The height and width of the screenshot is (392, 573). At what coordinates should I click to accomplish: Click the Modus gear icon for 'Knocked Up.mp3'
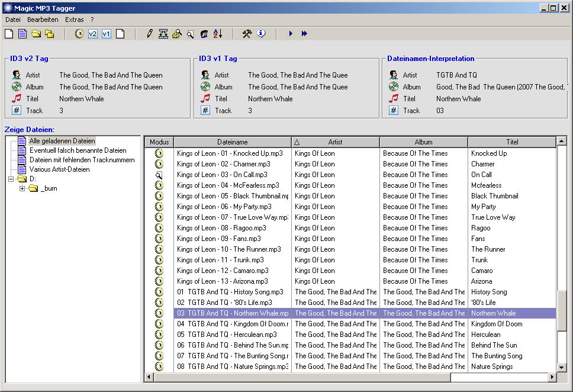pyautogui.click(x=159, y=153)
